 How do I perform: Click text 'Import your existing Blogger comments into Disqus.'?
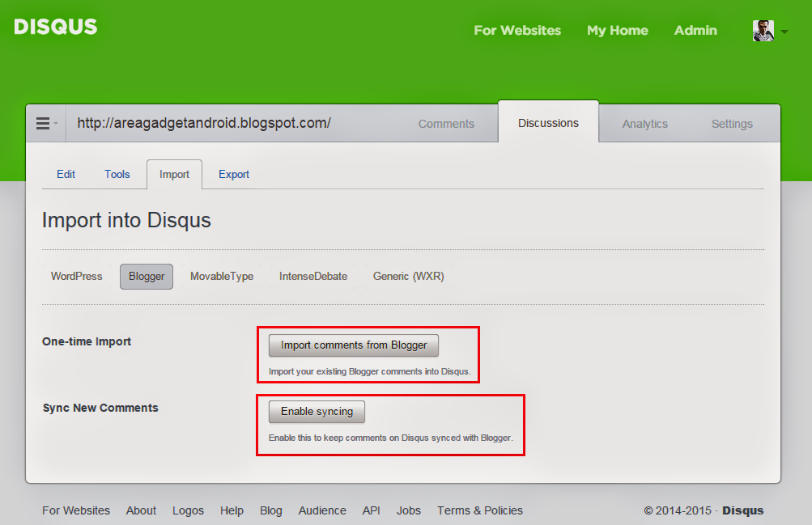(x=370, y=371)
